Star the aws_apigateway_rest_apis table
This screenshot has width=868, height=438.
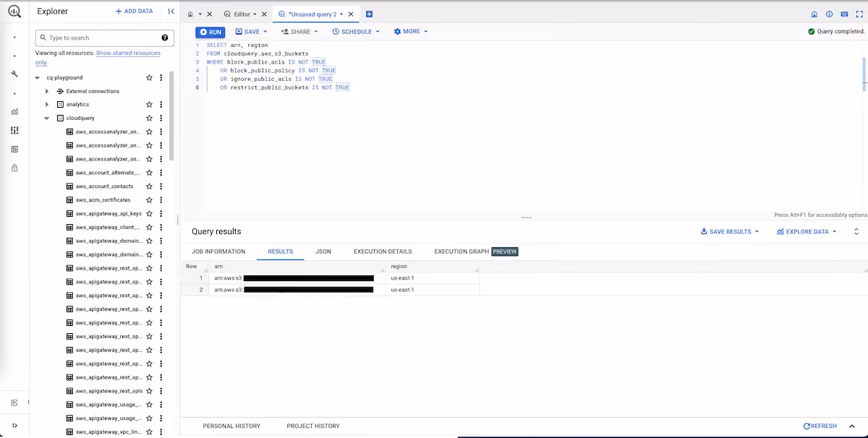coord(149,391)
